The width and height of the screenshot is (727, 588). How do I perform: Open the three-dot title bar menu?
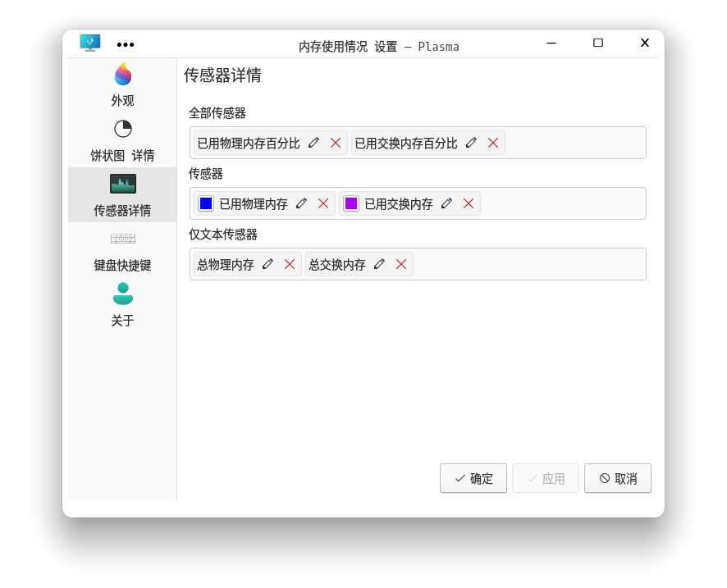tap(126, 44)
